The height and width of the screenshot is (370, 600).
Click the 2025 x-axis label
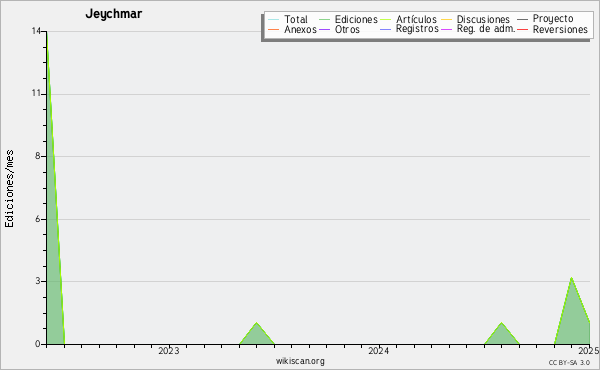click(589, 351)
